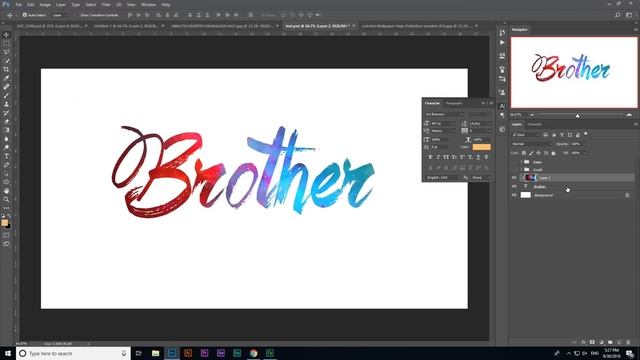Switch to the Paragraph tab
The height and width of the screenshot is (360, 640).
[x=453, y=103]
